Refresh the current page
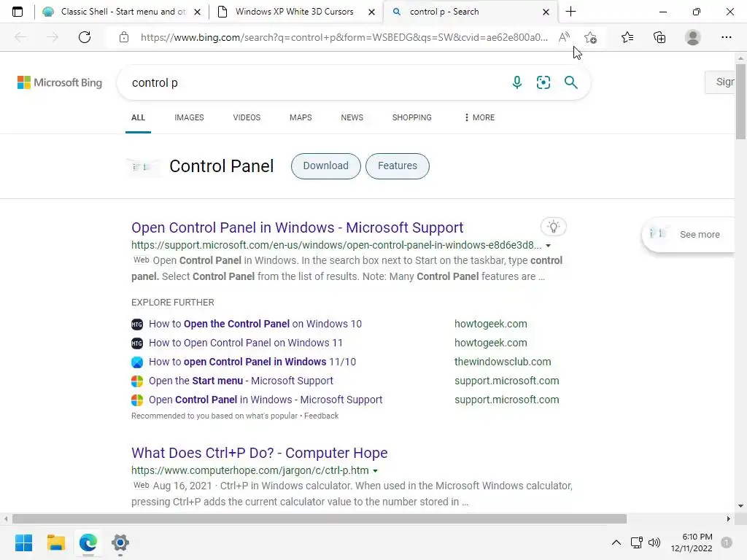747x560 pixels. point(85,37)
